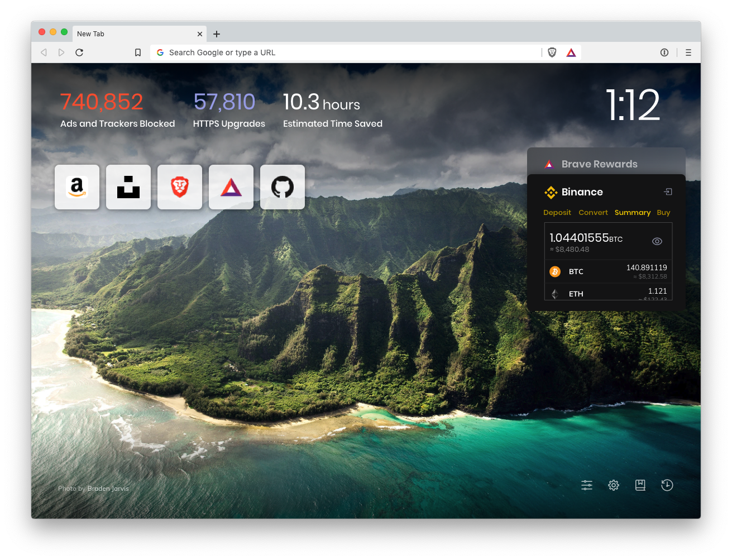Switch to the Deposit tab in Binance

557,213
